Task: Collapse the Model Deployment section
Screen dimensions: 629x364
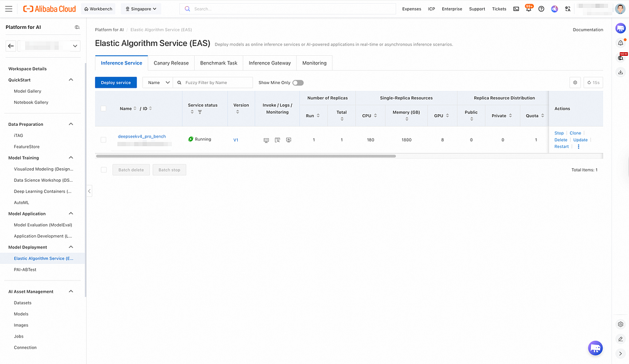Action: 71,247
